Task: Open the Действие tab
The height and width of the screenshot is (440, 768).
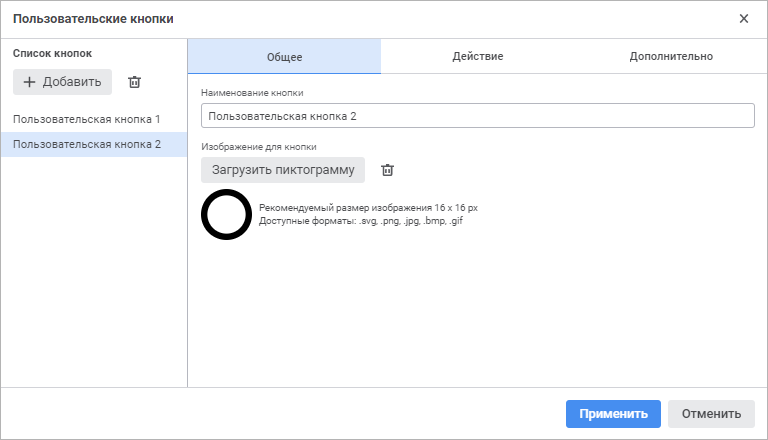Action: click(477, 57)
